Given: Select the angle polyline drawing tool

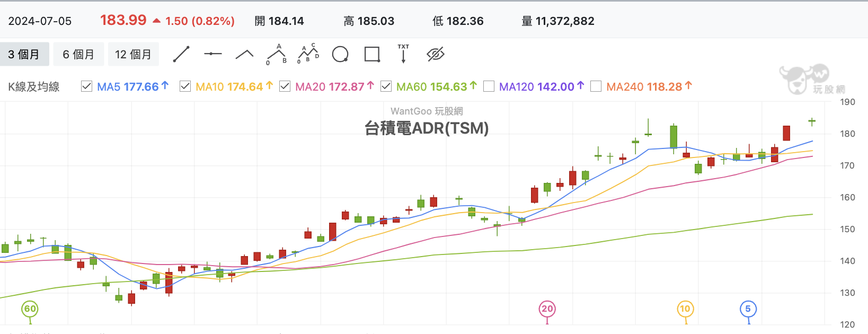Looking at the screenshot, I should point(244,54).
